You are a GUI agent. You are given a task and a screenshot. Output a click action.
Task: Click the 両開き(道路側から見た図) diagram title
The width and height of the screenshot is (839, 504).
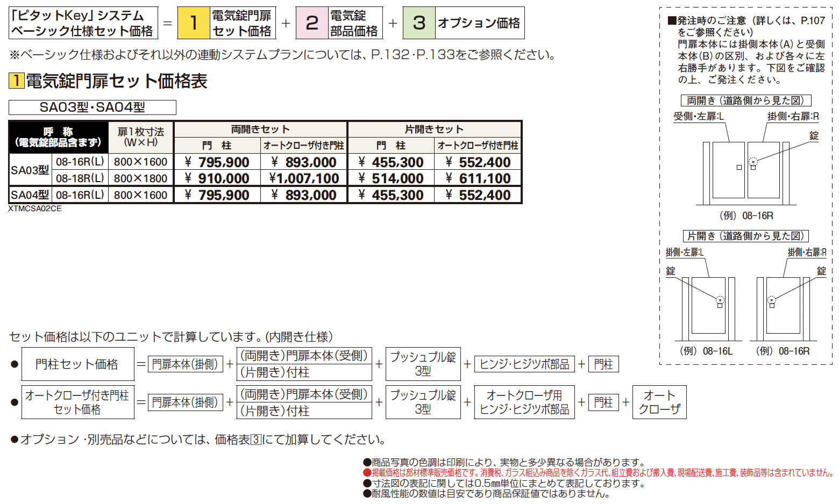point(745,100)
